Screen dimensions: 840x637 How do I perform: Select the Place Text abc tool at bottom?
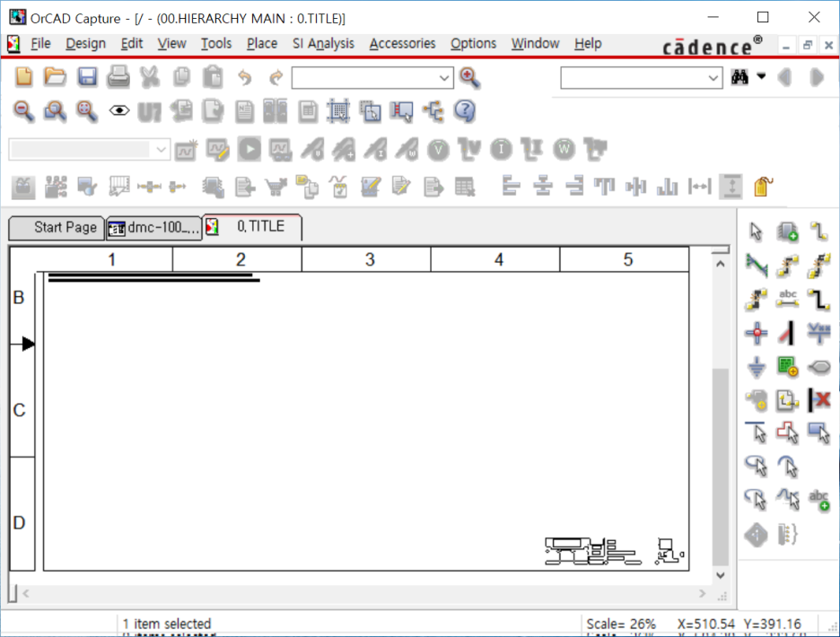pyautogui.click(x=818, y=501)
